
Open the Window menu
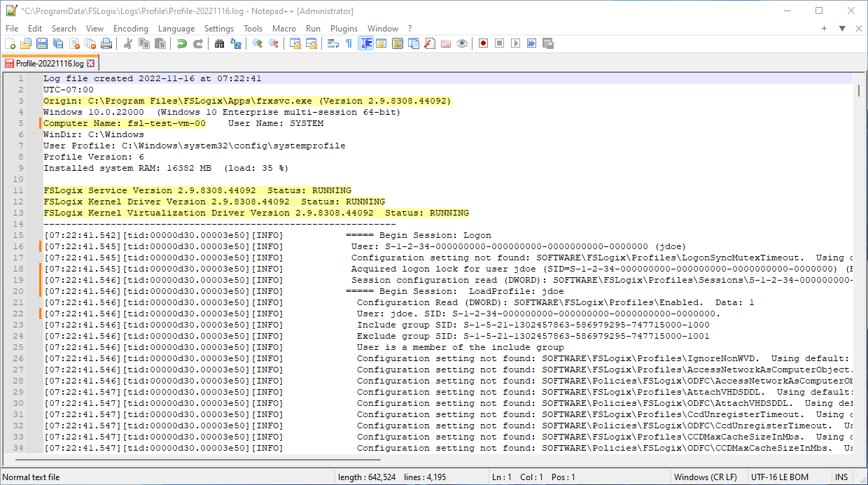click(x=383, y=29)
